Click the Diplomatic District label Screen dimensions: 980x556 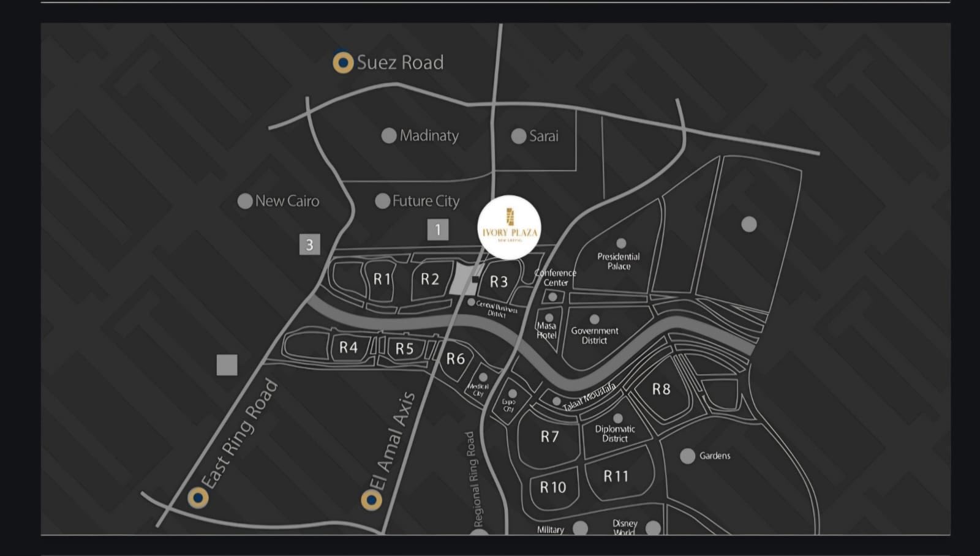click(615, 434)
